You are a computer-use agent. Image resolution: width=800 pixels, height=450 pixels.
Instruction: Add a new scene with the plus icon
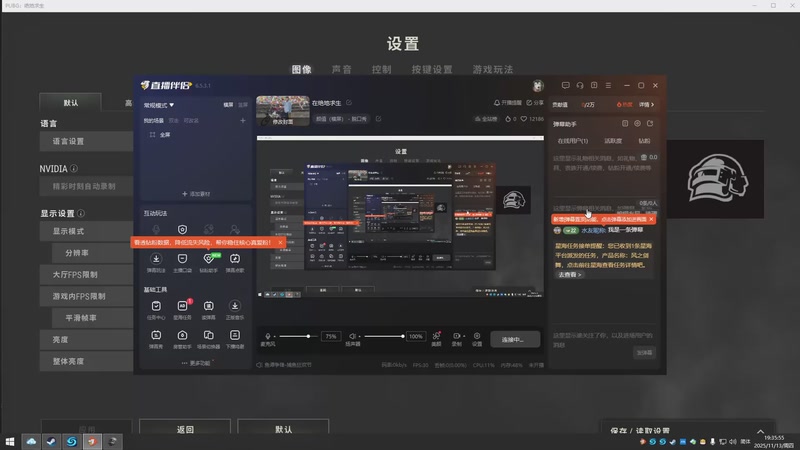243,120
